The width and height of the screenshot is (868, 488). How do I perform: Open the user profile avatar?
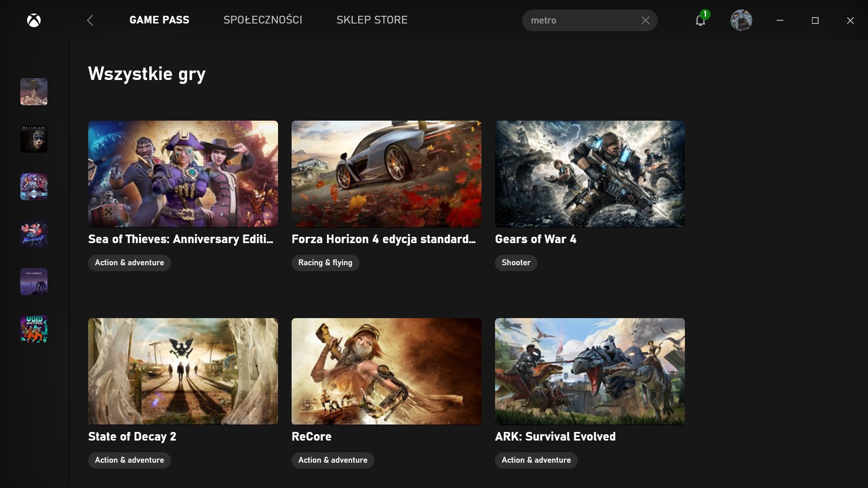(x=741, y=20)
